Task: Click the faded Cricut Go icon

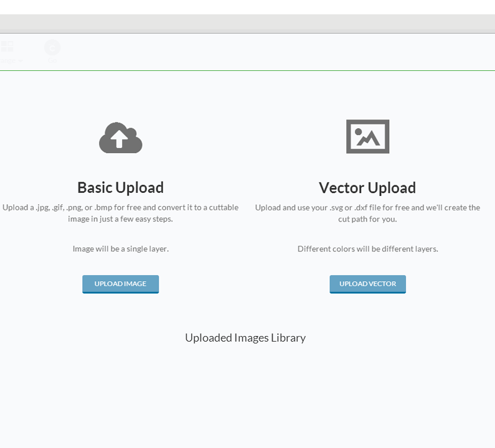Action: click(x=52, y=47)
